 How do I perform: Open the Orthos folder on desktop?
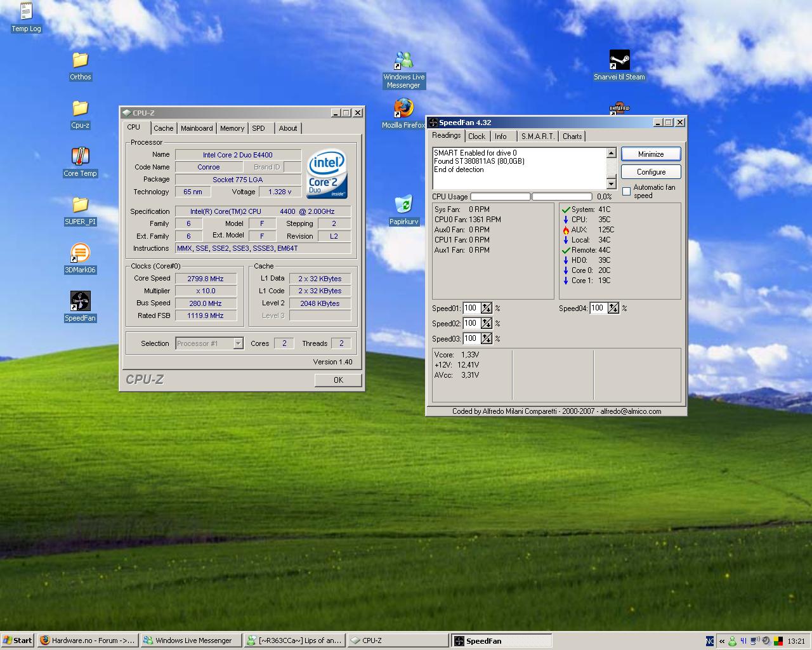point(80,67)
